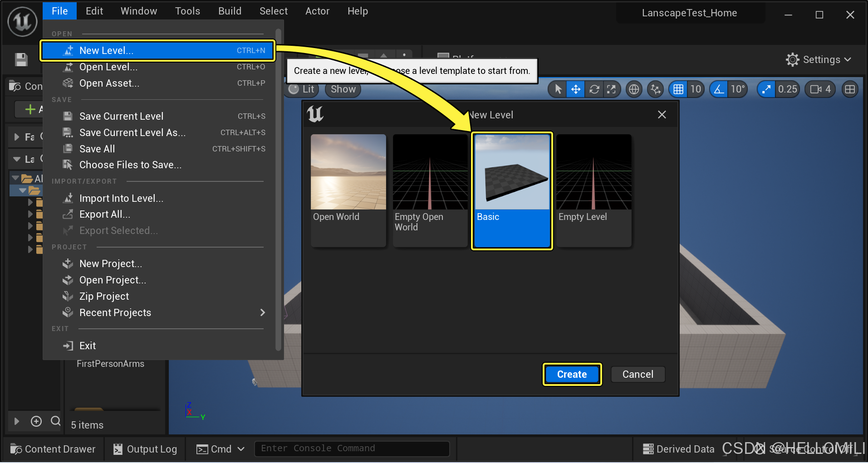Choose Zip Project entry
This screenshot has height=463, width=868.
coord(159,296)
